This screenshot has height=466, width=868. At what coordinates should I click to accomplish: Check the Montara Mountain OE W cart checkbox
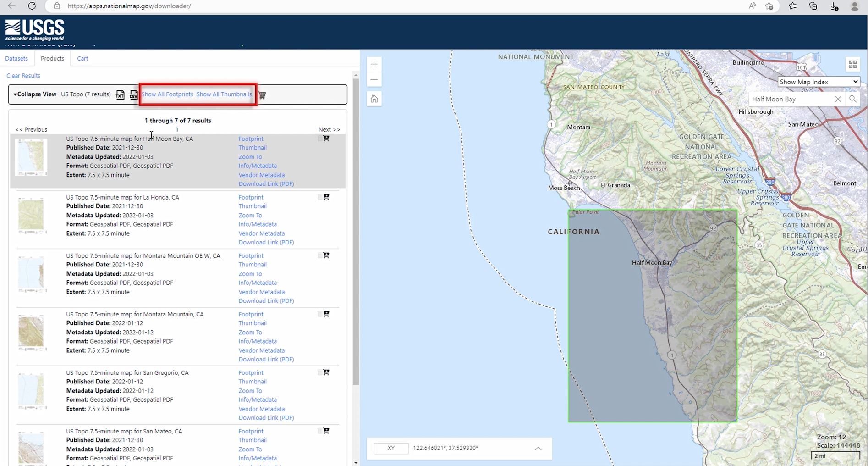(320, 255)
